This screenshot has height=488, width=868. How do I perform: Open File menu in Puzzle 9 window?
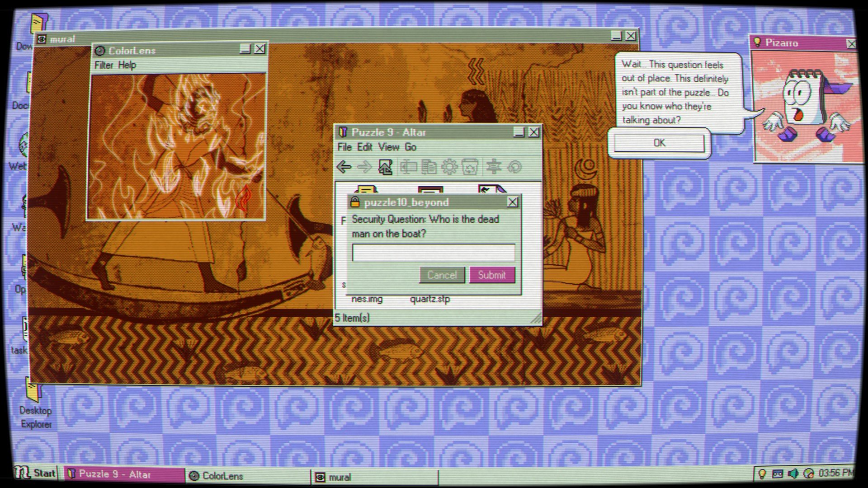click(x=344, y=147)
